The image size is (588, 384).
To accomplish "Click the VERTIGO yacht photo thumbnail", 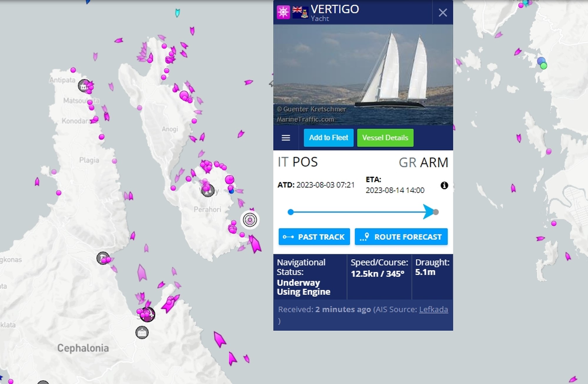I will (x=363, y=75).
